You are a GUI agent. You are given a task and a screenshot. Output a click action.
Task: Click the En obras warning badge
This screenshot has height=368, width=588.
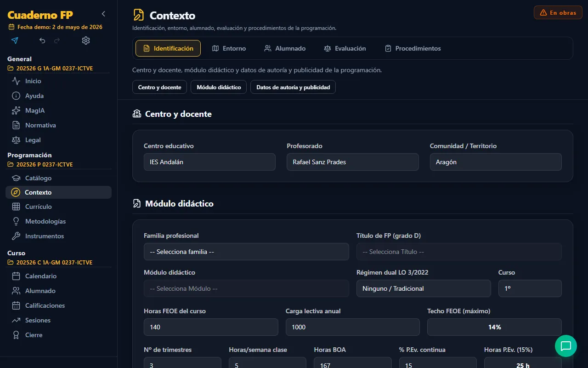(558, 12)
